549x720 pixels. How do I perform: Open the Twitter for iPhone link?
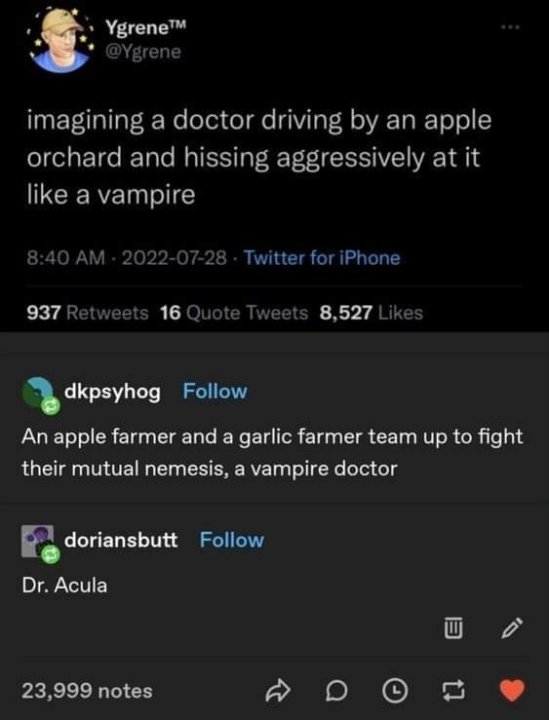pyautogui.click(x=322, y=258)
